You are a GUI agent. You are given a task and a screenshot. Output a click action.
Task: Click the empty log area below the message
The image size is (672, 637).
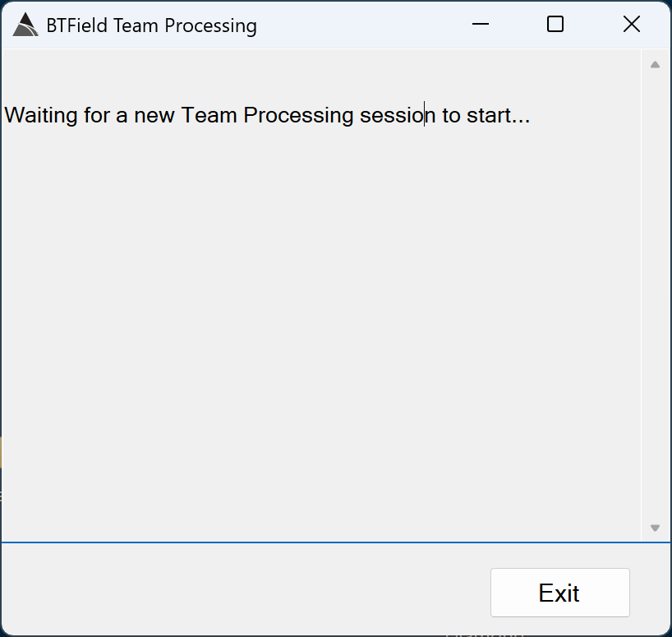coord(320,329)
